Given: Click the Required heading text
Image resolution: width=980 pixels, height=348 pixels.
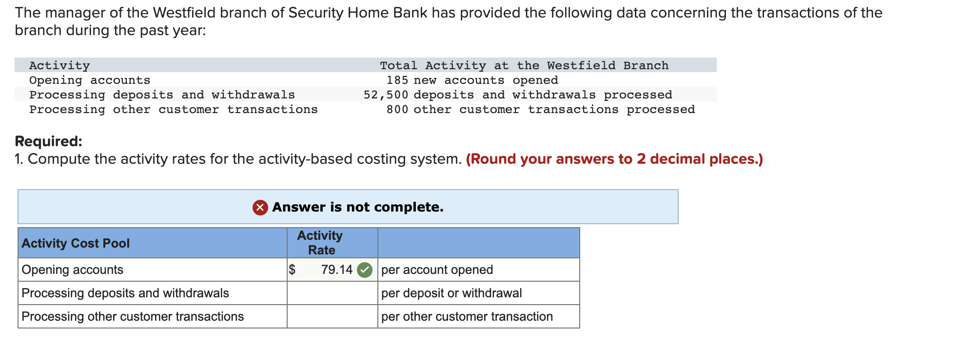Looking at the screenshot, I should [x=48, y=141].
